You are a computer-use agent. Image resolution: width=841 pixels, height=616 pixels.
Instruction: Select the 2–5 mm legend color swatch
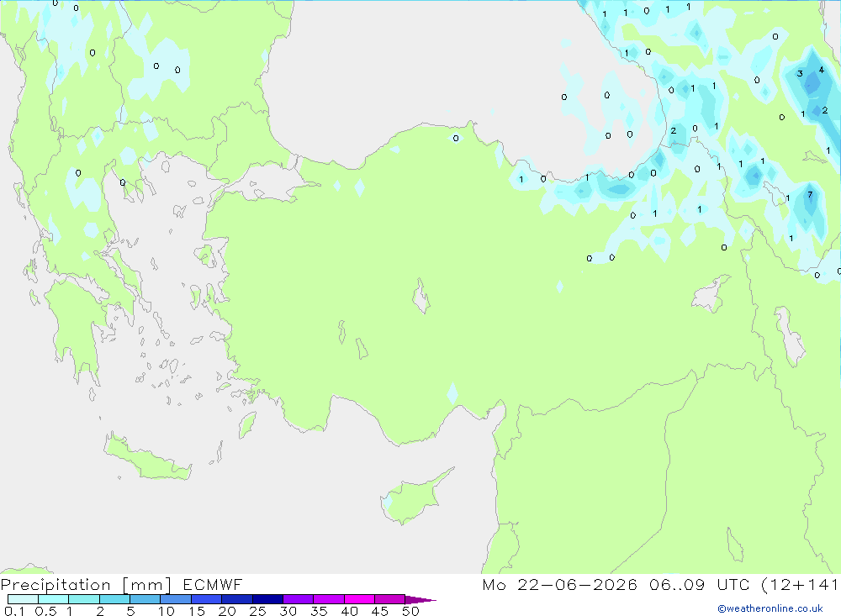(114, 599)
